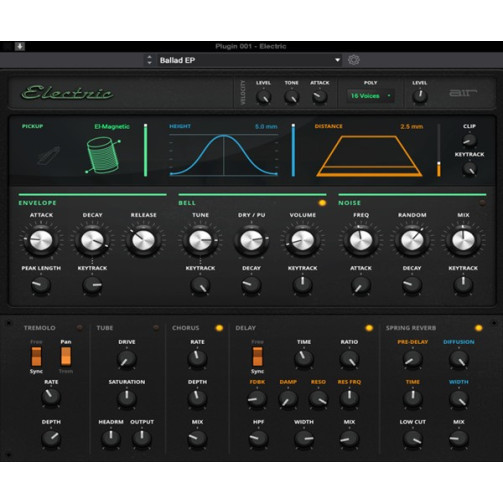This screenshot has height=503, width=503.
Task: Click the Envelope Decay knob
Action: [92, 240]
